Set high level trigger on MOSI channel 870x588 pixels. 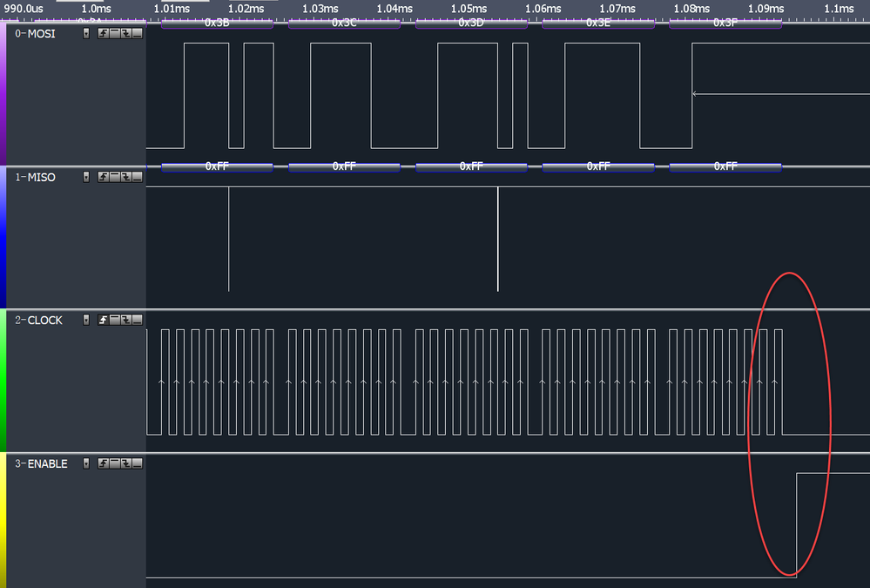115,33
